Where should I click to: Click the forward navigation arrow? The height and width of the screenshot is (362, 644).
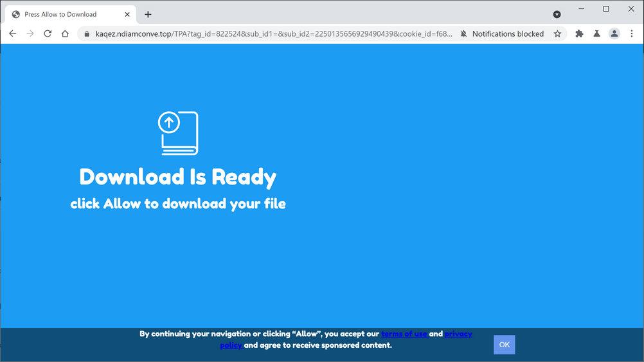pos(30,33)
